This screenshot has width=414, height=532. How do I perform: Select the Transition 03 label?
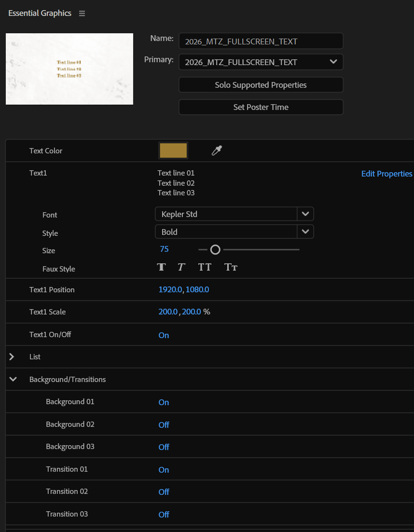(67, 514)
